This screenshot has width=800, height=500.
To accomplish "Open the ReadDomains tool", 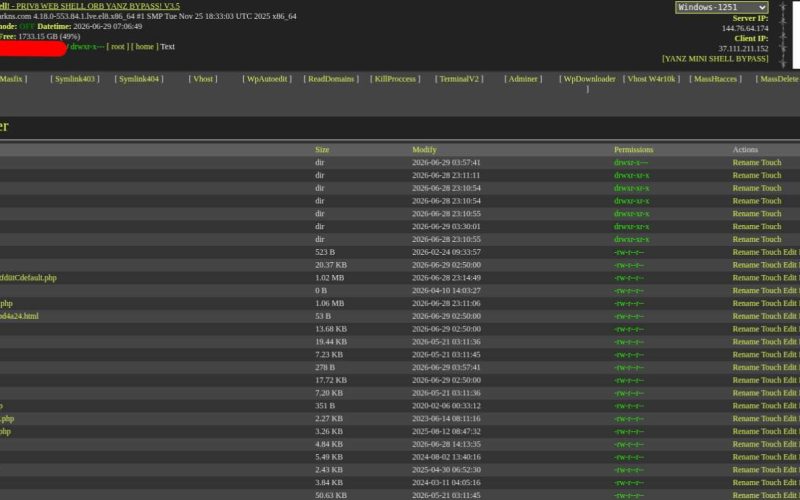I will pos(331,79).
